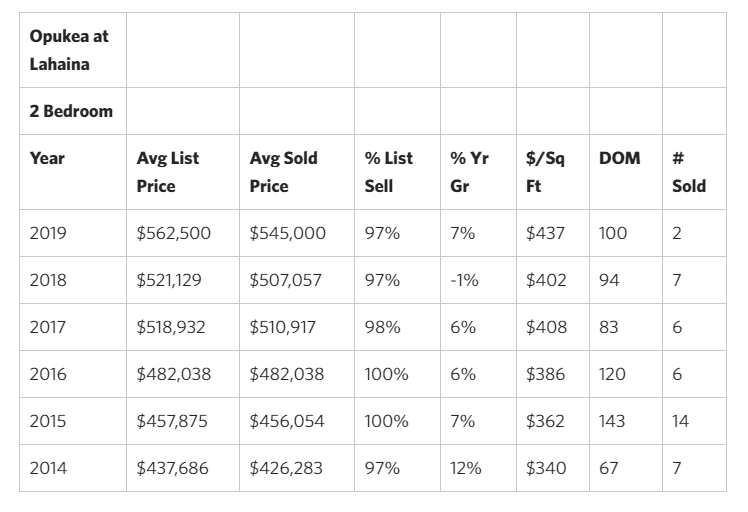Click the 2019 year cell

coord(48,233)
